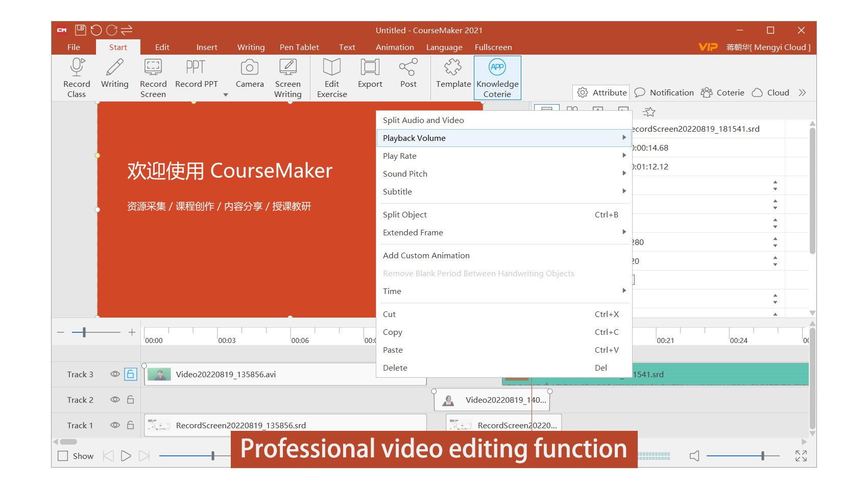Click the playback progress slider handle
Viewport: 868px width, 488px height.
[212, 456]
